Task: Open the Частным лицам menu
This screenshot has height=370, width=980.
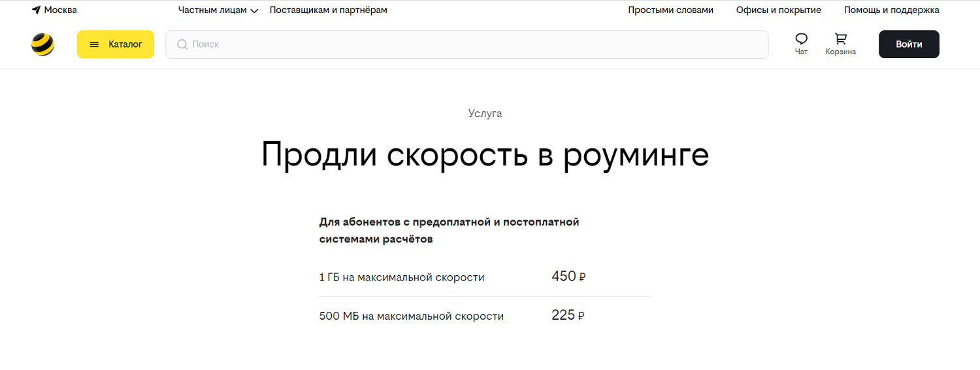Action: point(218,10)
